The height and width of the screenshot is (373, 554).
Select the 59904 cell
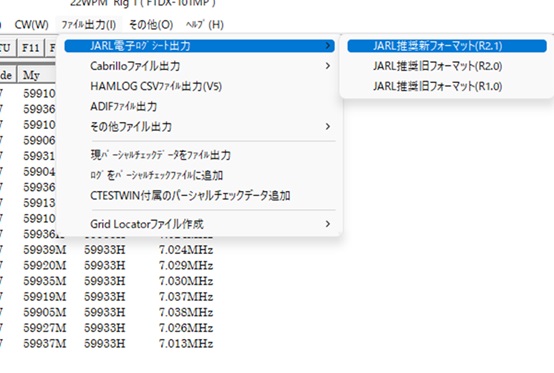click(40, 172)
